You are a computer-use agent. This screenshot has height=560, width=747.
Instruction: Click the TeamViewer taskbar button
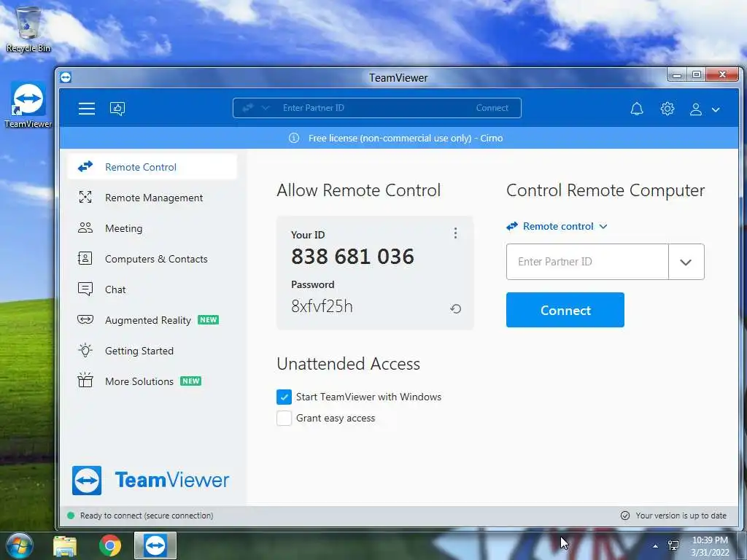click(x=155, y=545)
